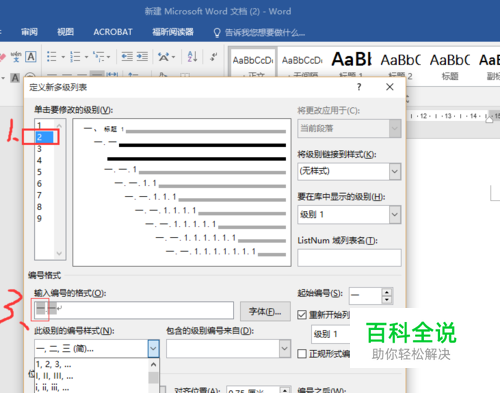
Task: Expand multilevel list dropdown arrow
Action: click(x=108, y=57)
